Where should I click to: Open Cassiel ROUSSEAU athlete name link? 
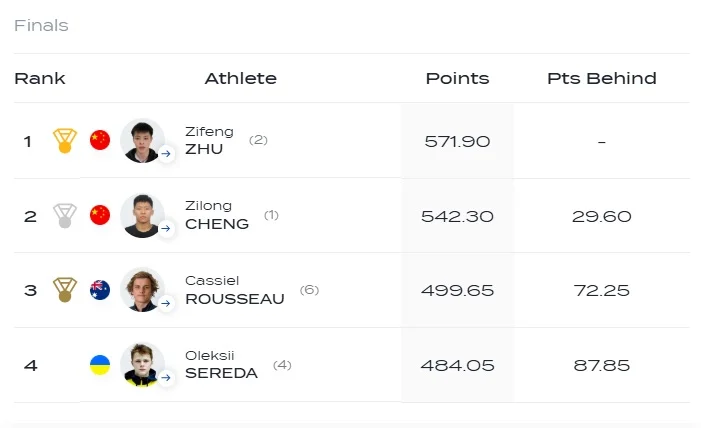pyautogui.click(x=234, y=290)
